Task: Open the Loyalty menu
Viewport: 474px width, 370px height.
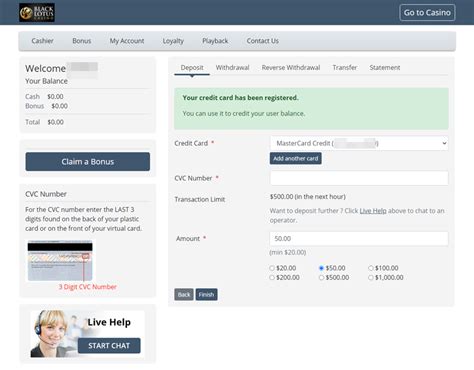Action: point(173,41)
